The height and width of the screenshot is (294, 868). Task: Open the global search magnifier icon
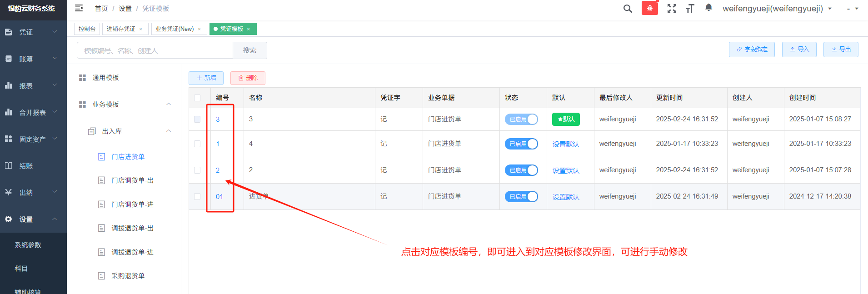628,9
